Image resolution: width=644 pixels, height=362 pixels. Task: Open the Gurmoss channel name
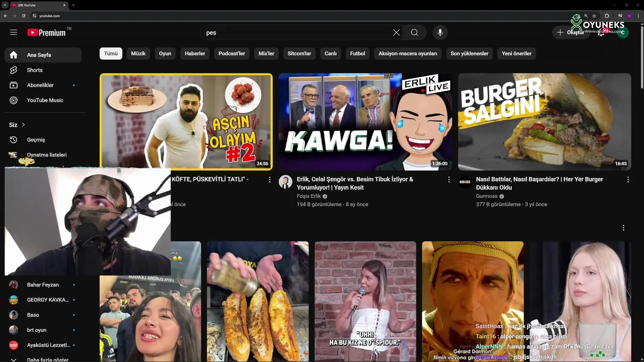point(487,196)
